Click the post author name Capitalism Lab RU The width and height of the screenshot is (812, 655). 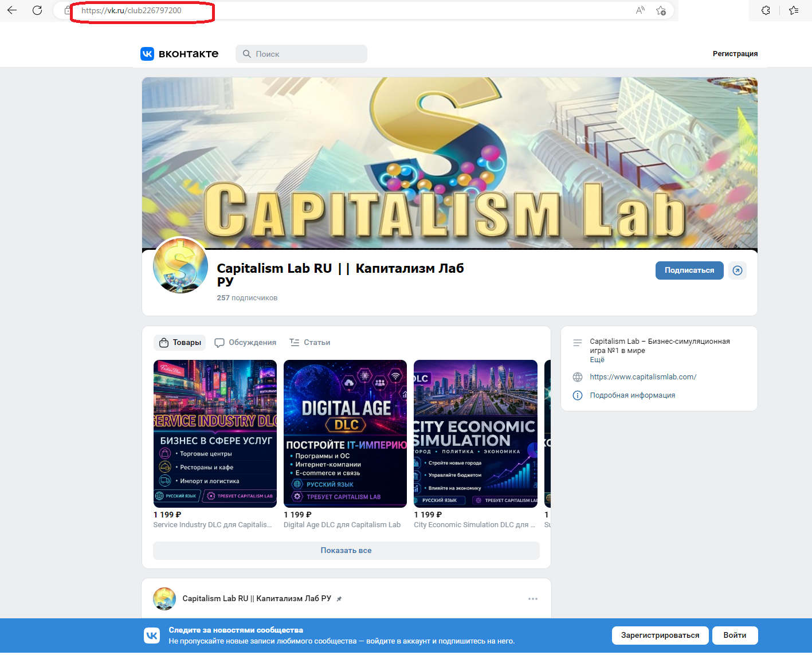coord(257,599)
